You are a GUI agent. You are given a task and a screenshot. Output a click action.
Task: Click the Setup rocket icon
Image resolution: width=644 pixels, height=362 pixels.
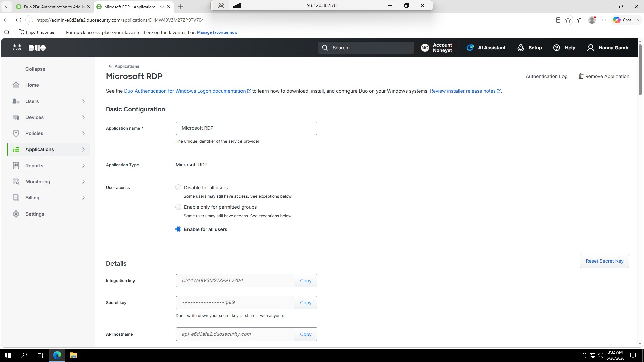(521, 48)
